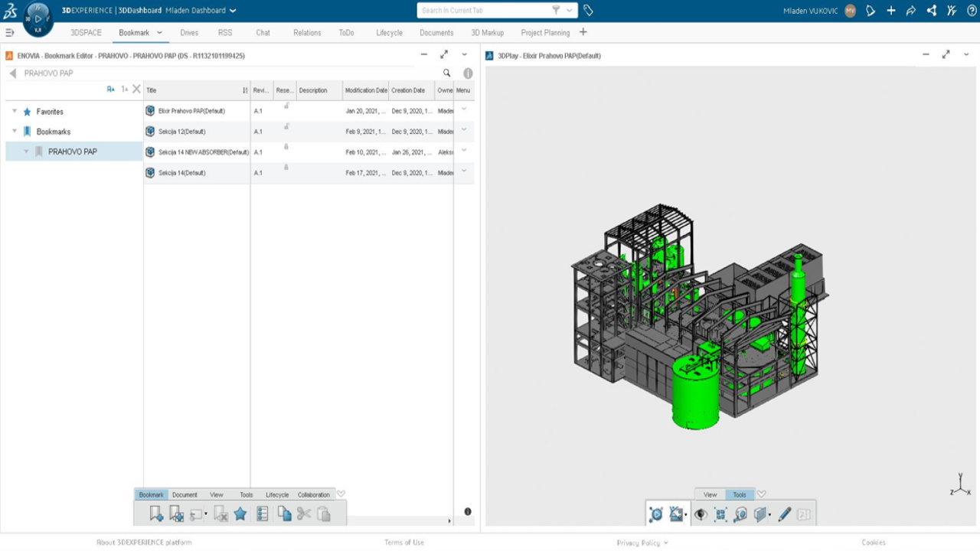The height and width of the screenshot is (551, 980).
Task: Open About 3DEXPERIENCE platform link
Action: tap(144, 543)
